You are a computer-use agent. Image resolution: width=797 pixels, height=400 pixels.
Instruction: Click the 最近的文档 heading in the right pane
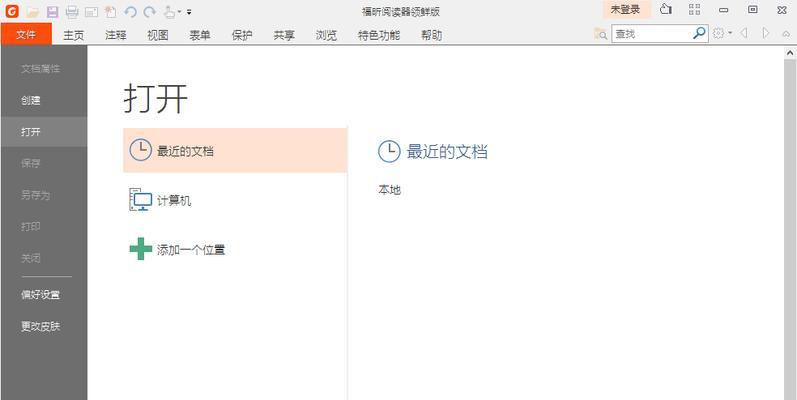click(x=447, y=151)
